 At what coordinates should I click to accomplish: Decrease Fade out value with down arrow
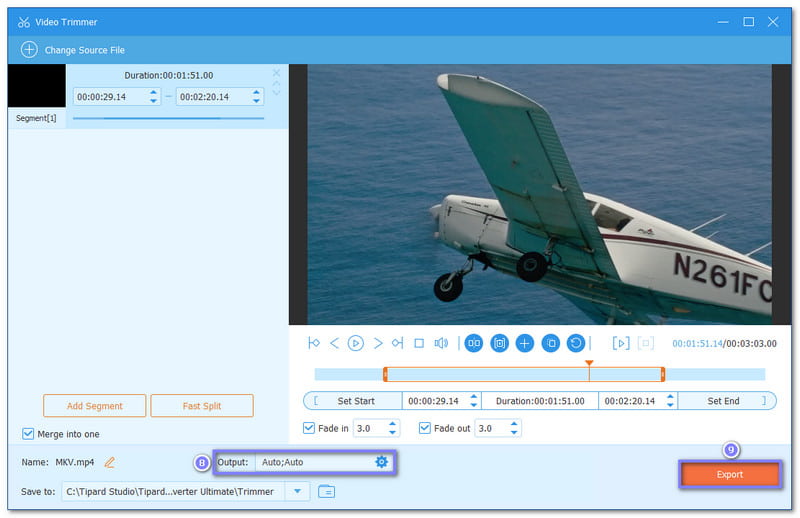tap(514, 432)
